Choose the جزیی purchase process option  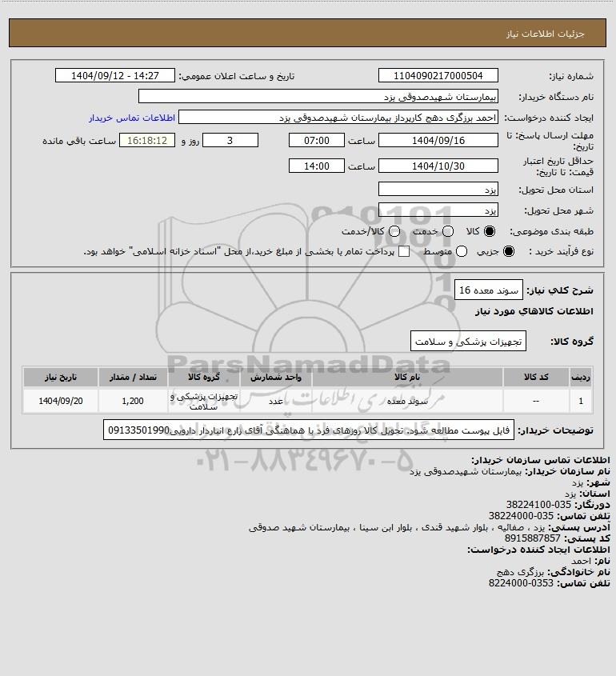509,251
